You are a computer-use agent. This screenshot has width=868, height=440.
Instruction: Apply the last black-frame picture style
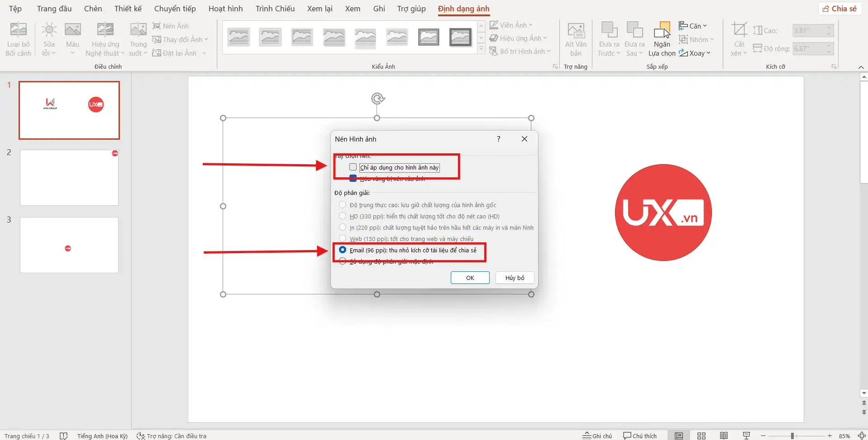(460, 37)
